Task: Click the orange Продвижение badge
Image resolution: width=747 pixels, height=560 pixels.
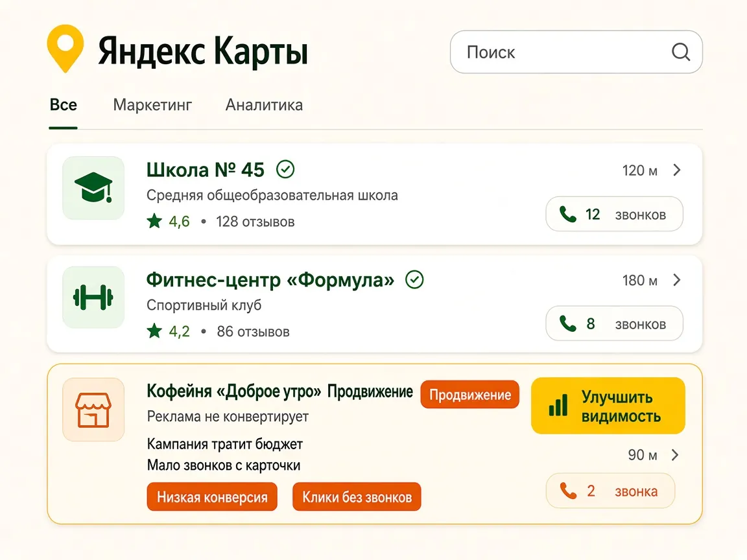Action: [469, 395]
